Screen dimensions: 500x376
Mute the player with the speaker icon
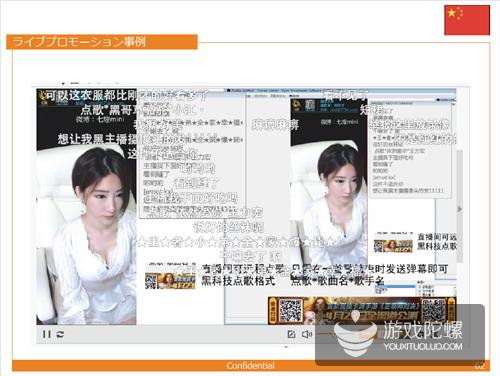pyautogui.click(x=307, y=334)
